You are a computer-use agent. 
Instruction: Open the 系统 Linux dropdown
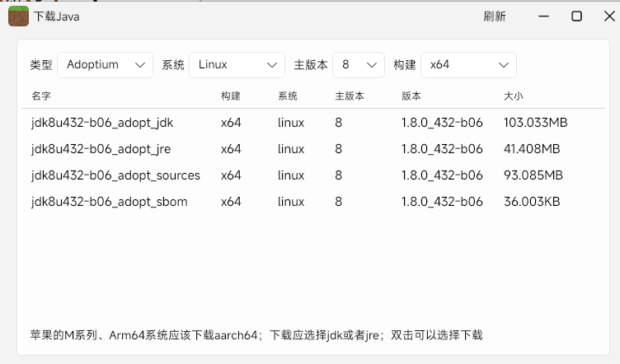237,65
